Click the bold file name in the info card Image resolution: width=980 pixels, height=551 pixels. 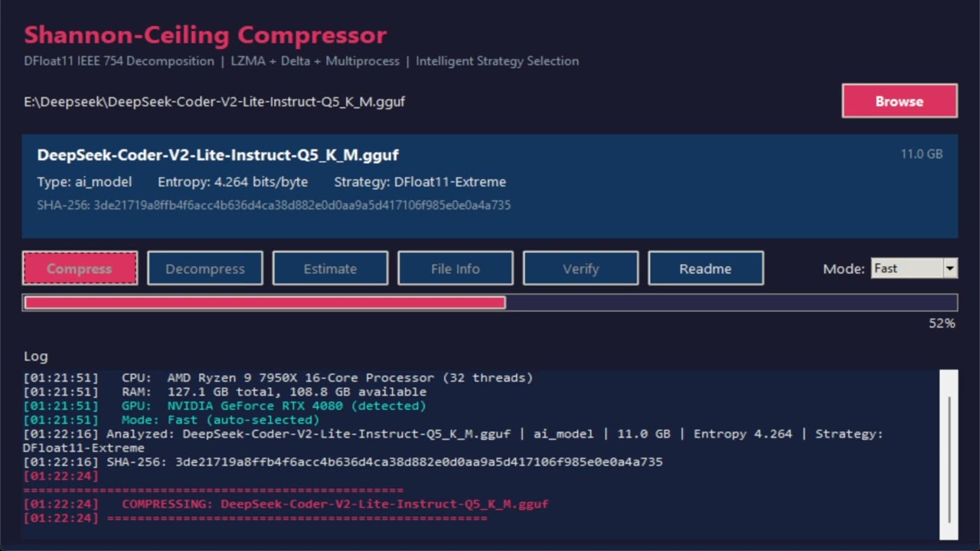pyautogui.click(x=217, y=155)
